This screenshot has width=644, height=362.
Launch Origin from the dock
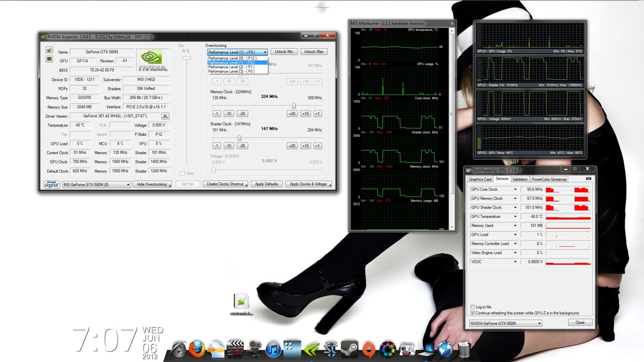pos(369,349)
